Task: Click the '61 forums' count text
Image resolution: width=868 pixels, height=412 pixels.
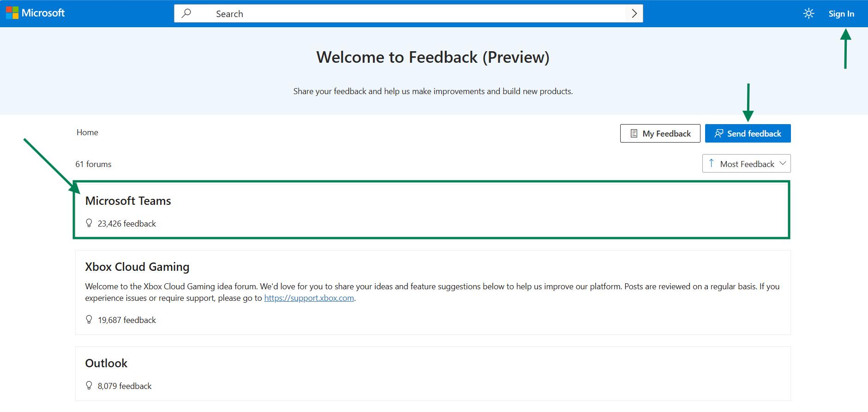Action: click(94, 164)
